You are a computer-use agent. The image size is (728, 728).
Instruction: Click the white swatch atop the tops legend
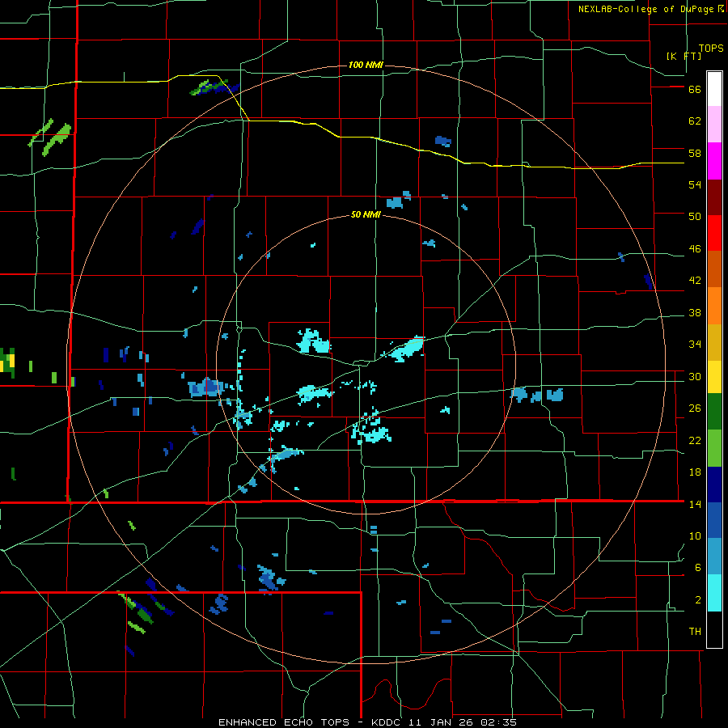[x=714, y=89]
